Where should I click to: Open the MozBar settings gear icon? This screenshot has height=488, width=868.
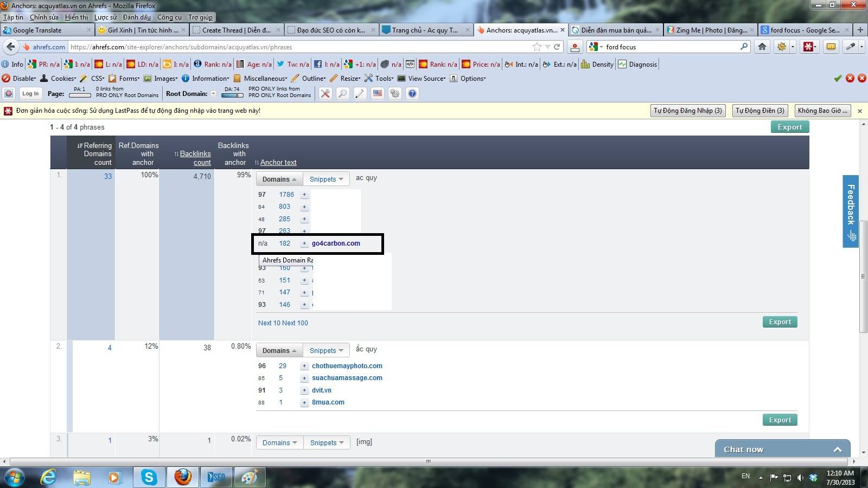[395, 93]
